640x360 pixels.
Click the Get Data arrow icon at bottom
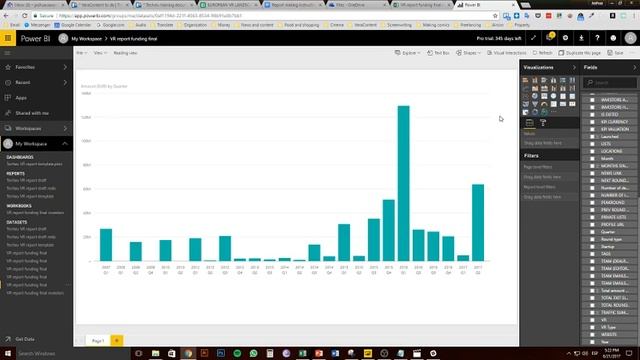[x=8, y=339]
